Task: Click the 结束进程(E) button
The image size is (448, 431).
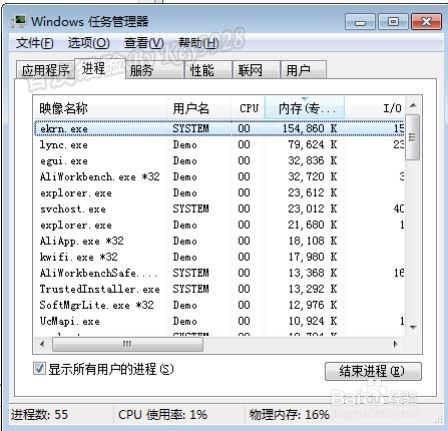Action: [x=373, y=371]
